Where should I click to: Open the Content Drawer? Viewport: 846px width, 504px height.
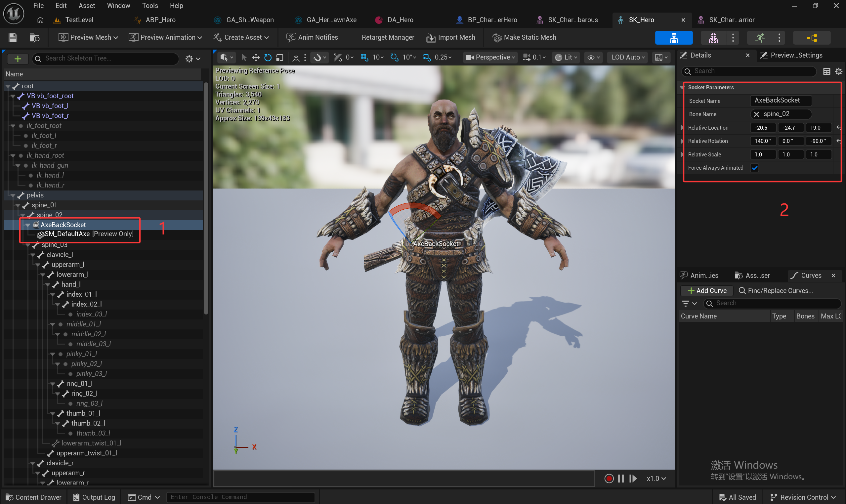34,497
